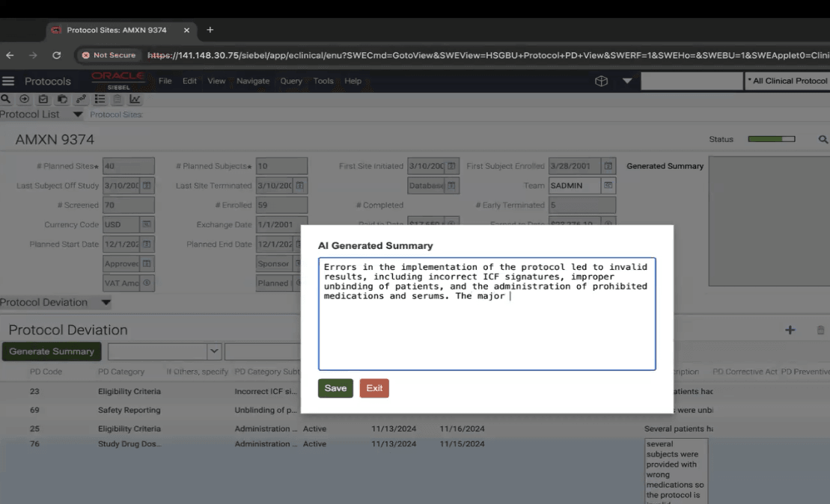The image size is (830, 504).
Task: Open the Tools menu
Action: (x=323, y=81)
